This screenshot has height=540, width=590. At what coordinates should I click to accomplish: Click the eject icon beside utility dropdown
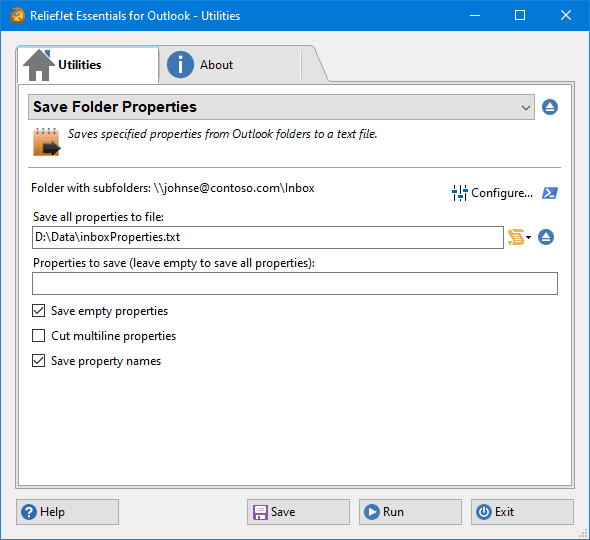[x=550, y=107]
